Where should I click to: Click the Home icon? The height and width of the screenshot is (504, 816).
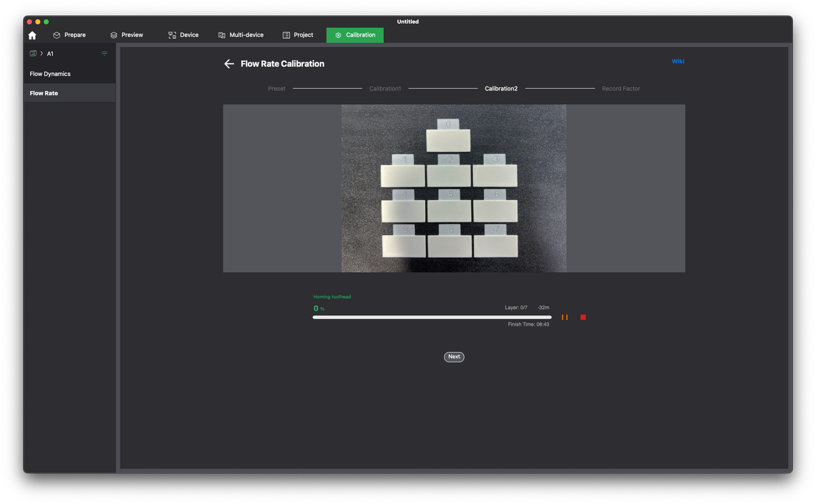click(33, 35)
